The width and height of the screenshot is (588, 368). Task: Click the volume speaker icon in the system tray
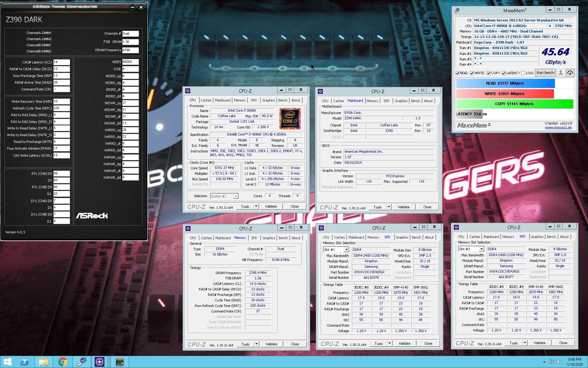559,362
